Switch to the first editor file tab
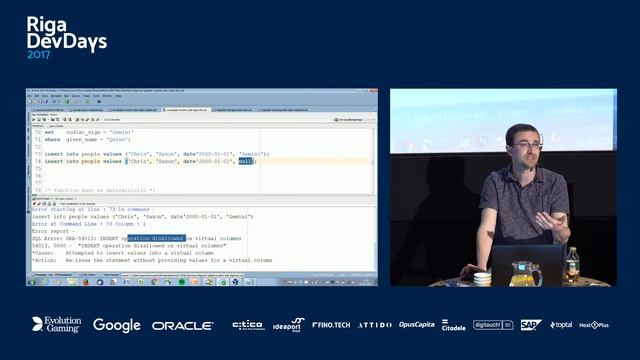This screenshot has height=360, width=640. [x=49, y=110]
